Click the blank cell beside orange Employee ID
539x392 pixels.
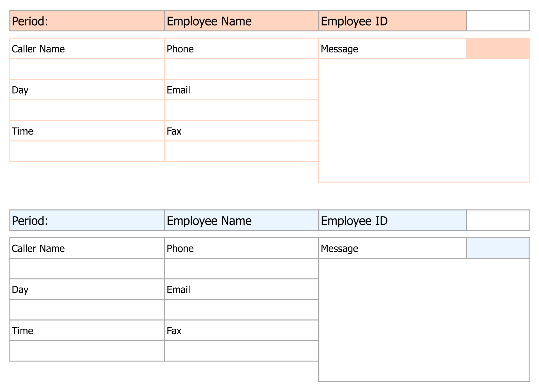coord(498,21)
